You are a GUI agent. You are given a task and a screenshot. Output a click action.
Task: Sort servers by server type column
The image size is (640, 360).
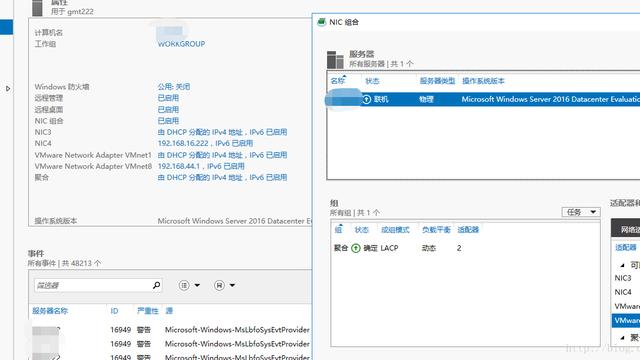click(437, 81)
